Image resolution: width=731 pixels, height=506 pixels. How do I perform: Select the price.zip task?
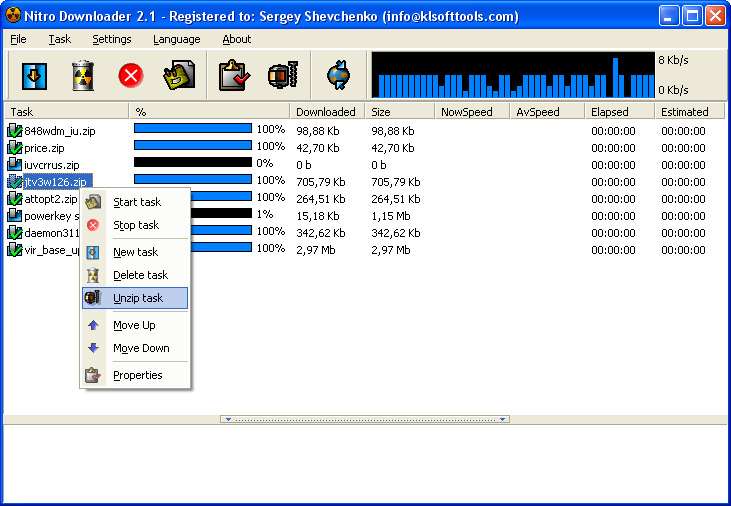coord(44,148)
